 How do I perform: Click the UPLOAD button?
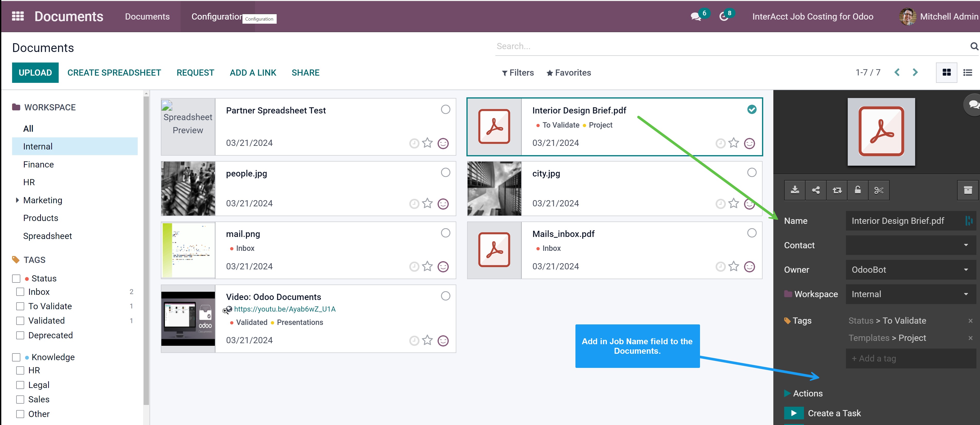(x=35, y=73)
